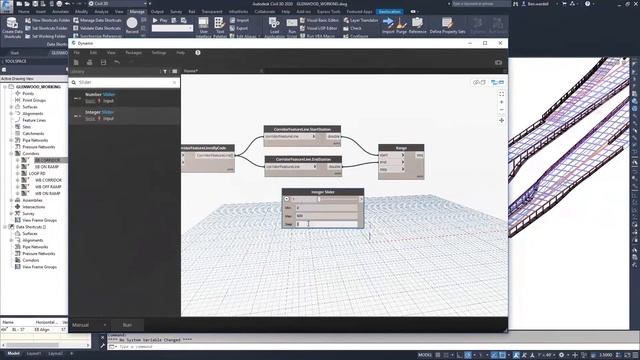Click the Run button in Dynamo

tap(127, 325)
